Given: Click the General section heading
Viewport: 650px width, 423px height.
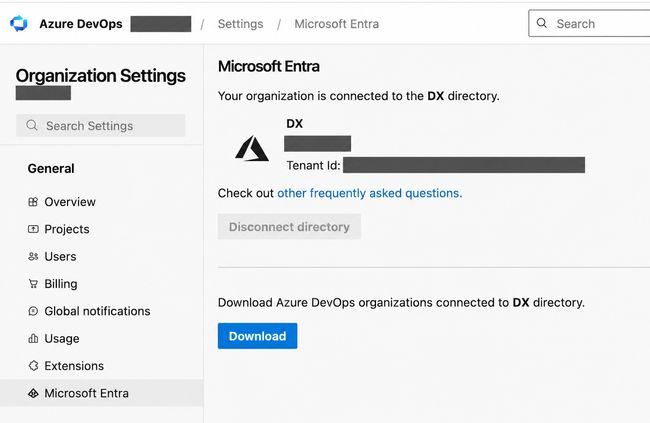Looking at the screenshot, I should [x=51, y=168].
